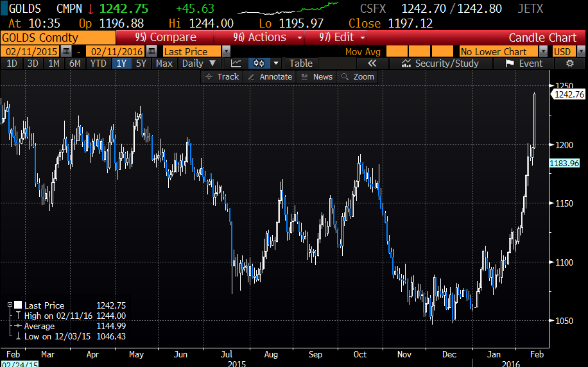This screenshot has height=367, width=588.
Task: Collapse the Last Price legend tree
Action: (x=11, y=305)
